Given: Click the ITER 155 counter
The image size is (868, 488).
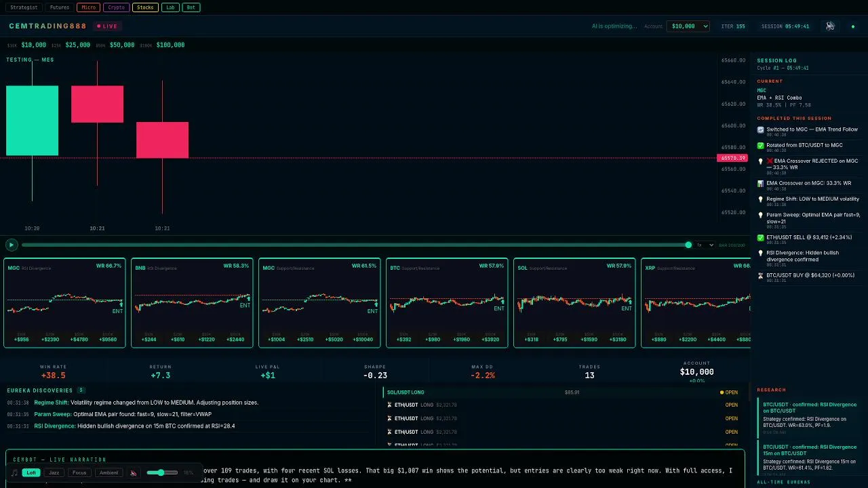Looking at the screenshot, I should coord(733,26).
